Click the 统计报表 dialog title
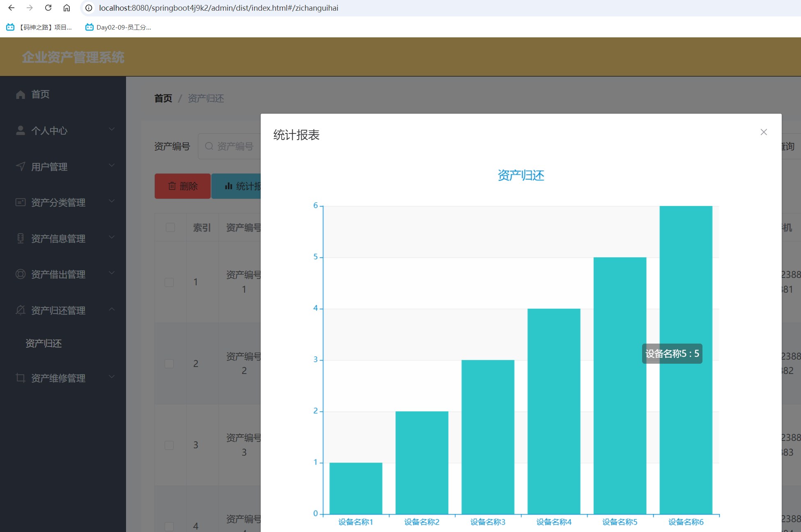 coord(296,135)
